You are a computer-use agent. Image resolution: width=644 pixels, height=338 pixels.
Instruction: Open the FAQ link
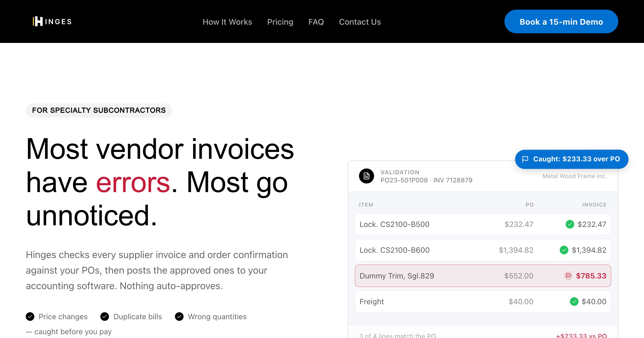[316, 22]
